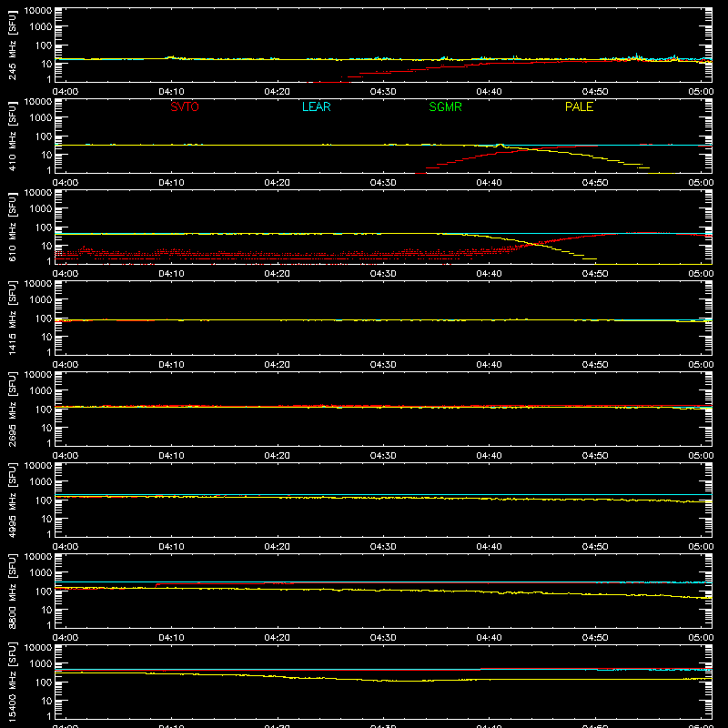This screenshot has height=728, width=728.
Task: Click 04:00 time label under 610 MHz panel
Action: (x=66, y=274)
